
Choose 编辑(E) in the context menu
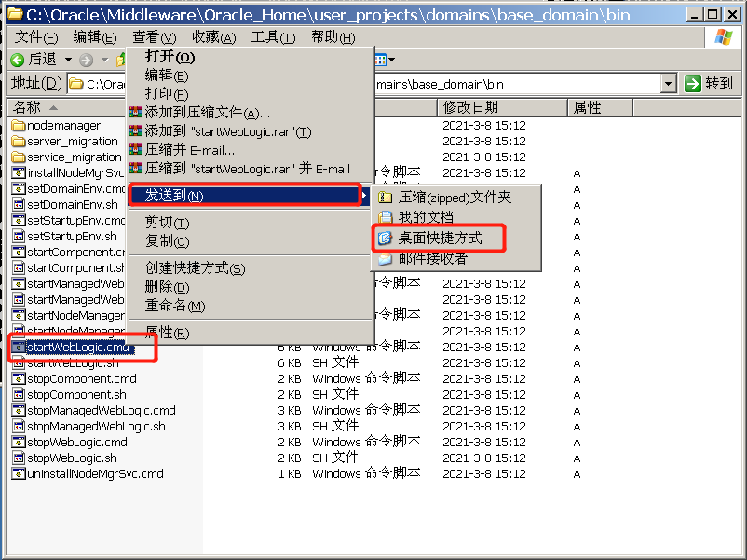251,75
